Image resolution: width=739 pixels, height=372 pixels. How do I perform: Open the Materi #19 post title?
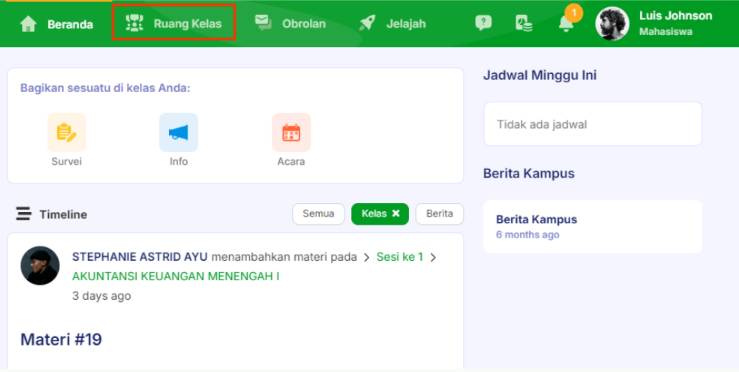61,339
